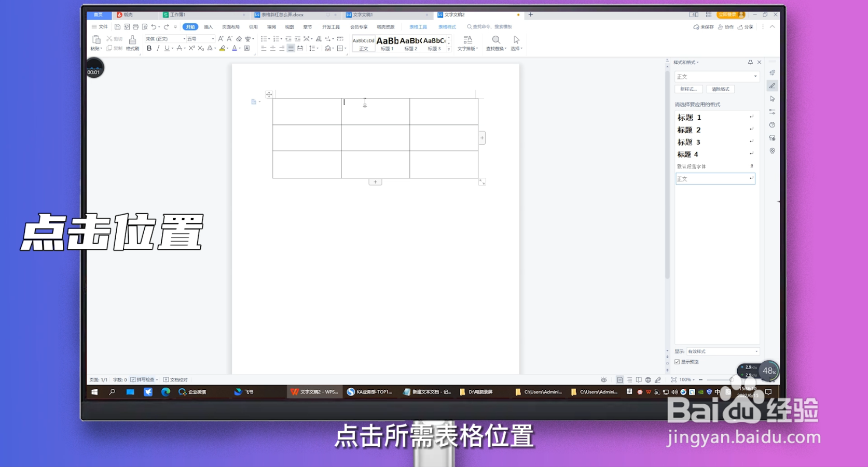Click the outline view icon in status bar
The height and width of the screenshot is (467, 868).
629,380
